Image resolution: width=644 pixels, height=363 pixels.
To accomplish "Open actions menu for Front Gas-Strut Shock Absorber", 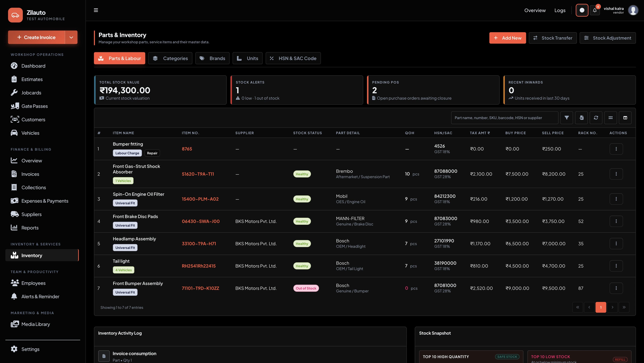I will pos(616,174).
